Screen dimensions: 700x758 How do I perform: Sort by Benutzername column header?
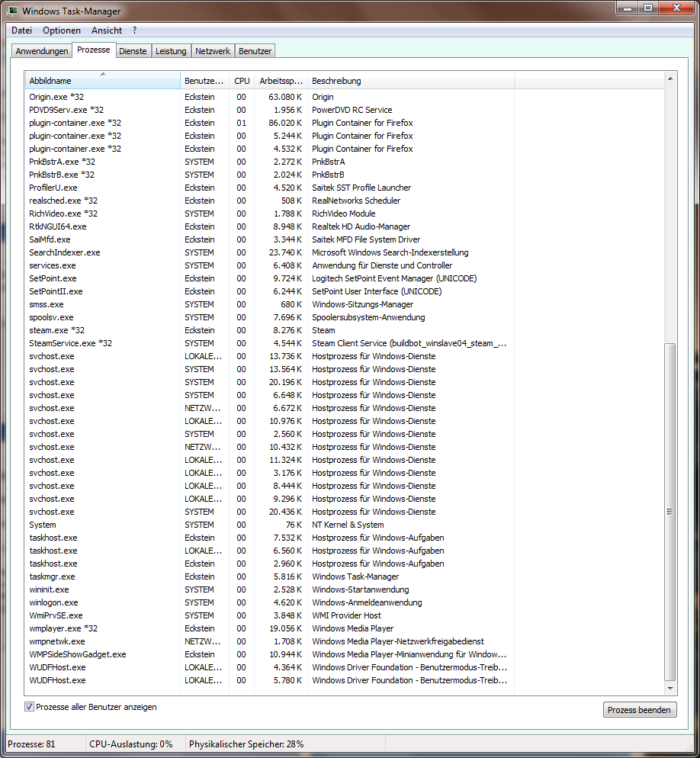[204, 81]
